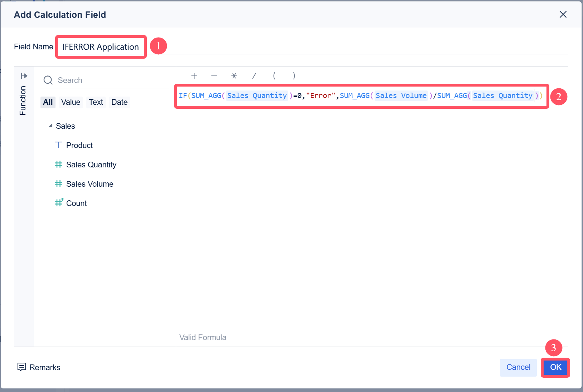Expand the Function panel arrow icon
The height and width of the screenshot is (392, 583).
(x=24, y=76)
